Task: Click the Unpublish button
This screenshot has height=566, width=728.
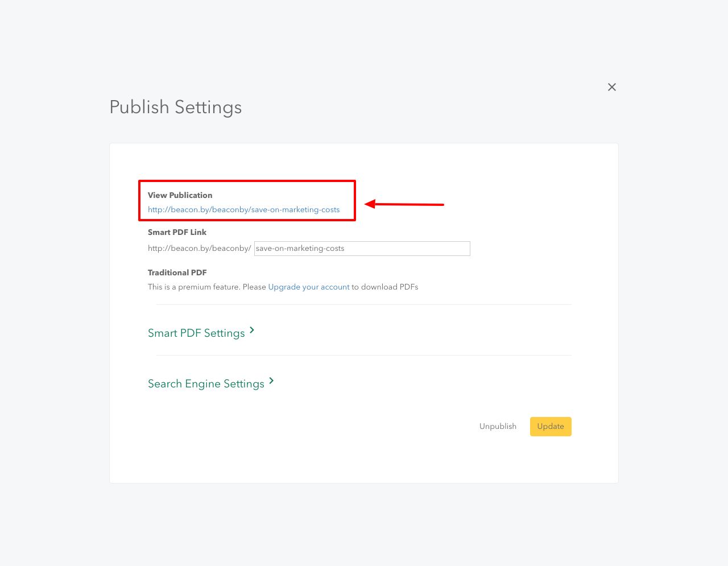Action: point(498,427)
